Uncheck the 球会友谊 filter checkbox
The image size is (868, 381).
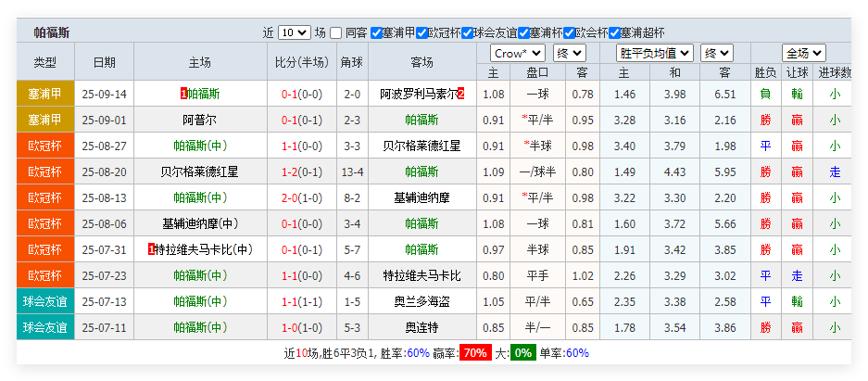click(x=467, y=32)
